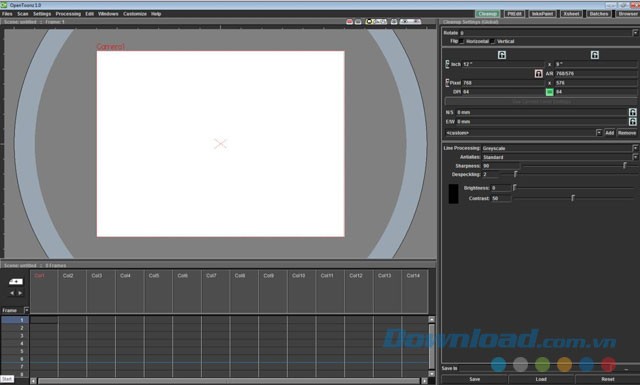Click the Add preset button
The width and height of the screenshot is (640, 385).
click(x=609, y=133)
